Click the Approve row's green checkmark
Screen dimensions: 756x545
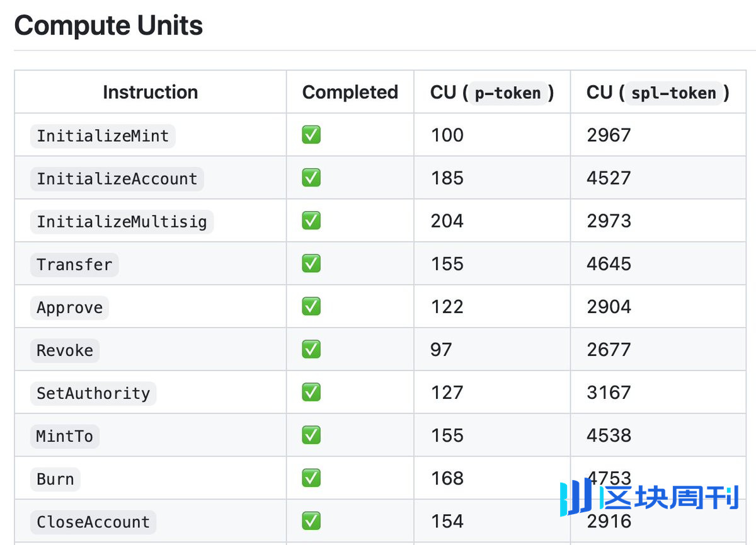(311, 306)
